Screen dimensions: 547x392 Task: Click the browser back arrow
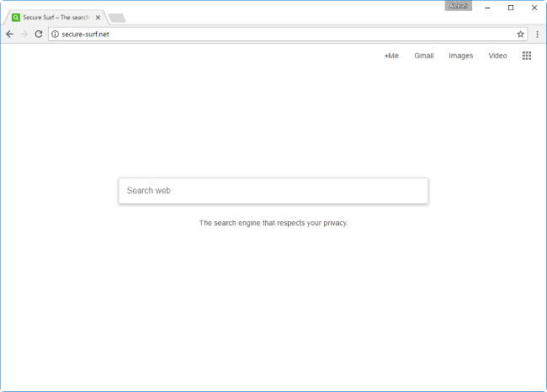click(x=9, y=34)
